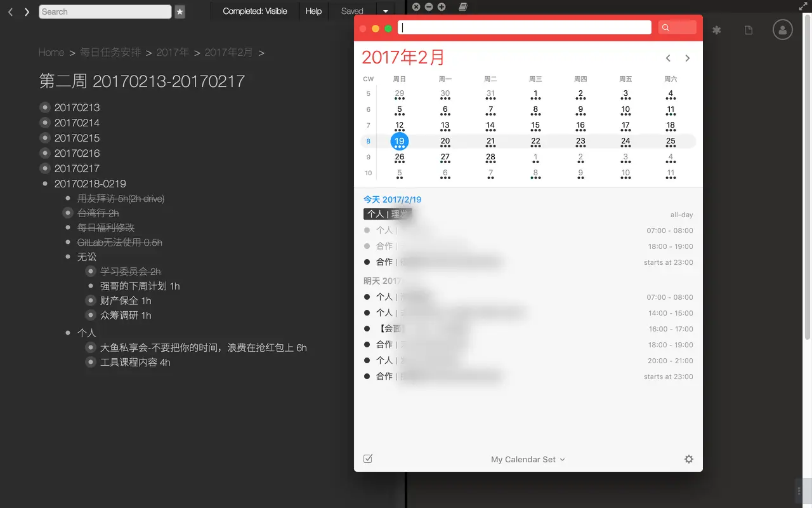Open the user profile avatar icon
Image resolution: width=812 pixels, height=508 pixels.
pos(783,30)
